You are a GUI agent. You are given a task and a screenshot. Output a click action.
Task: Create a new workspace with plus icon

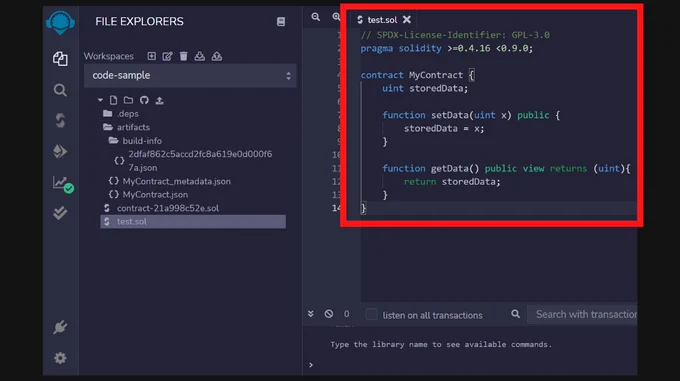[151, 56]
